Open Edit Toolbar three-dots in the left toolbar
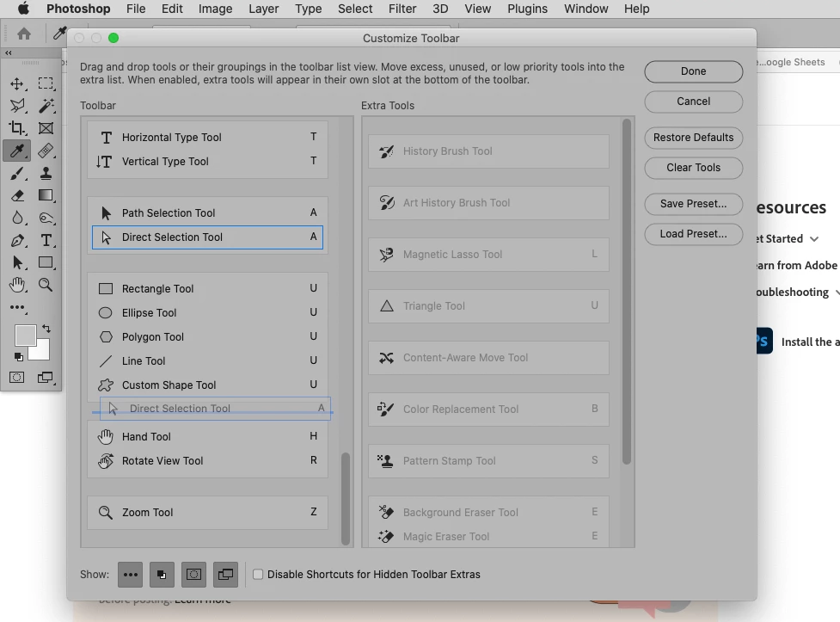This screenshot has height=622, width=840. tap(17, 307)
